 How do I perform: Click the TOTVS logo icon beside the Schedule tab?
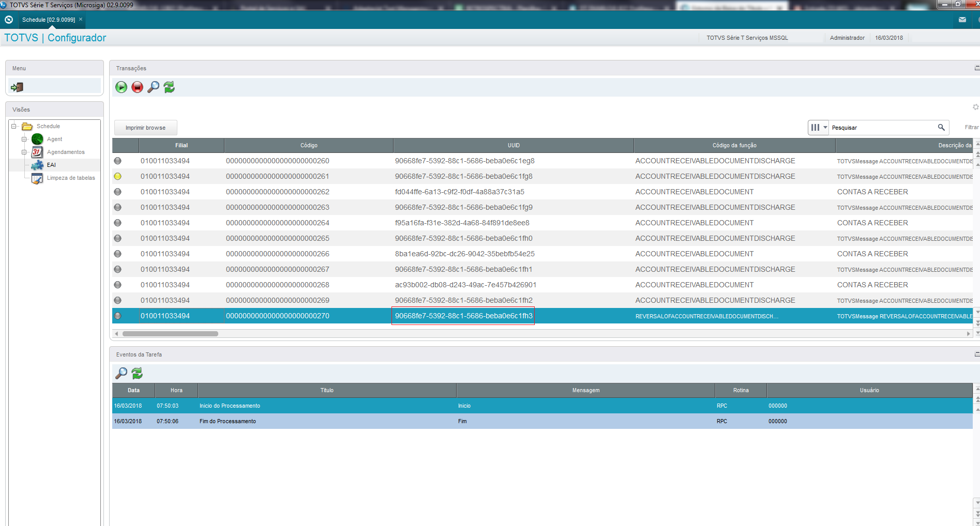[x=9, y=20]
